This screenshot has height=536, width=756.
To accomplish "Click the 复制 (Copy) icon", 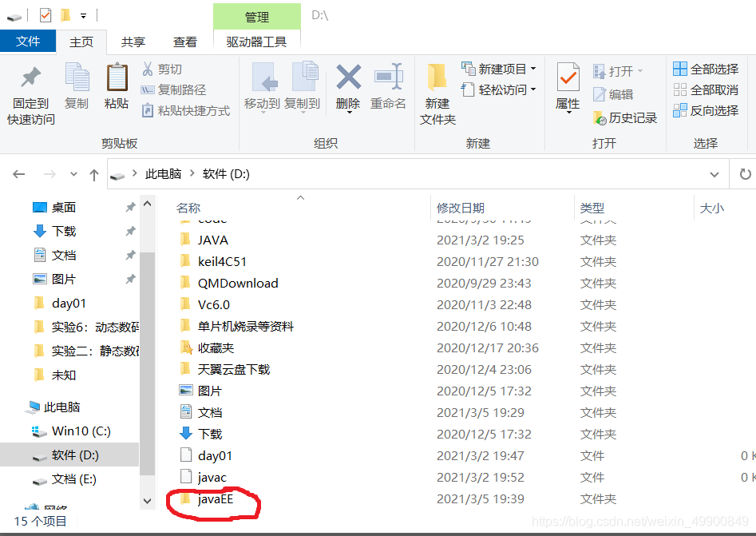I will pos(77,88).
